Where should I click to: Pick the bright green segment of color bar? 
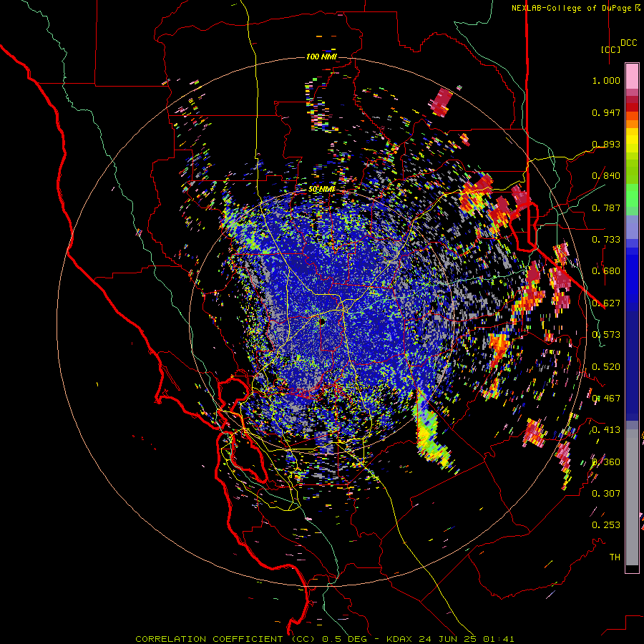click(632, 195)
